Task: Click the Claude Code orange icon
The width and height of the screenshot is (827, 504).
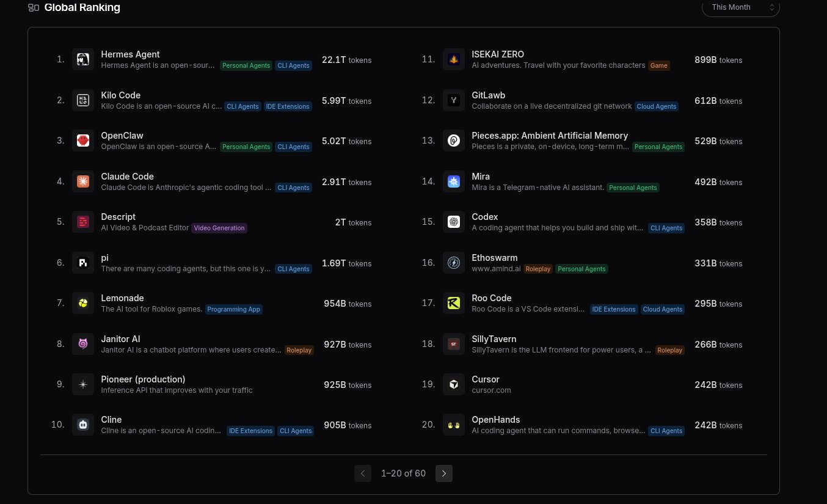Action: (x=83, y=181)
